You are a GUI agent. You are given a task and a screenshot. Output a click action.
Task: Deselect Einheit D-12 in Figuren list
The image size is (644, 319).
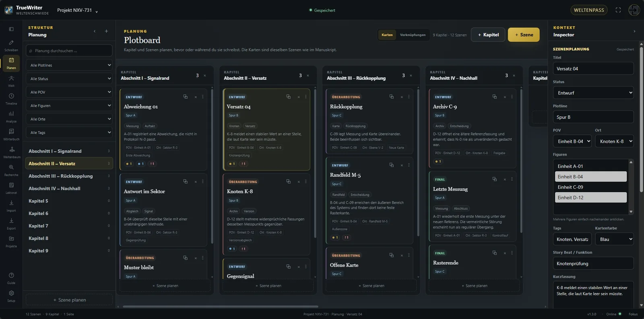click(590, 198)
